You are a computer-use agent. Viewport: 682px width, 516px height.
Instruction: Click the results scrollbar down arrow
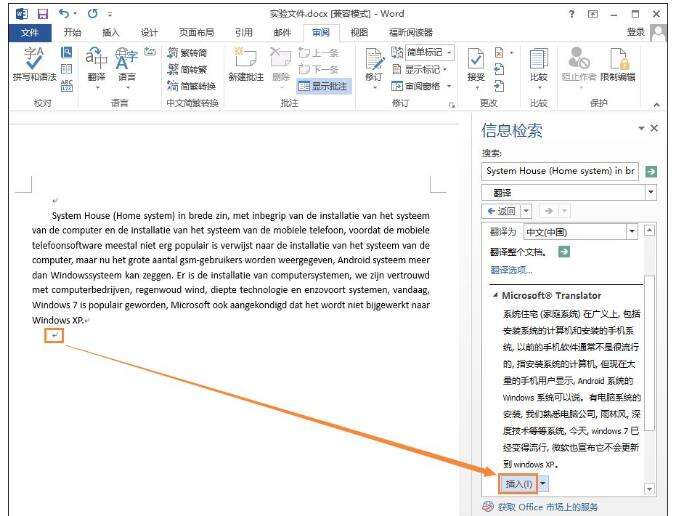(x=649, y=489)
